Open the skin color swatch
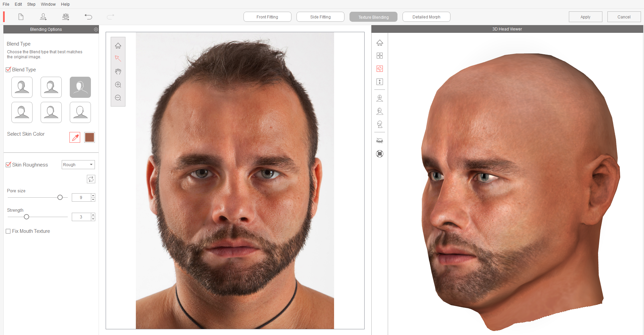This screenshot has height=335, width=644. click(x=90, y=137)
